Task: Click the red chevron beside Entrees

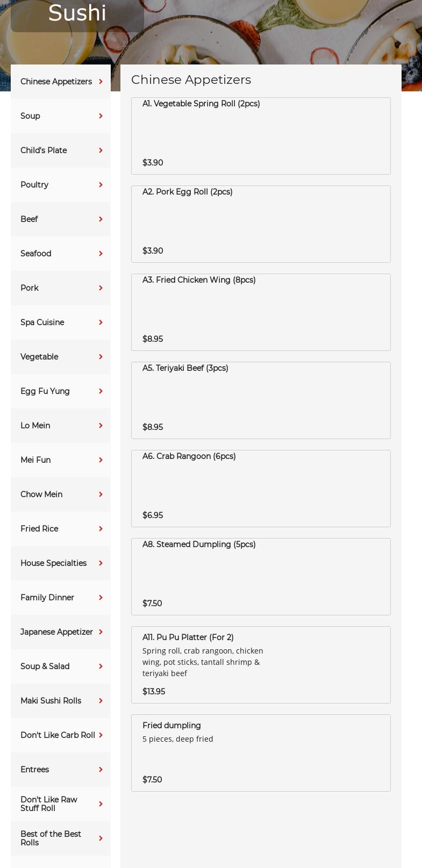Action: pos(101,770)
